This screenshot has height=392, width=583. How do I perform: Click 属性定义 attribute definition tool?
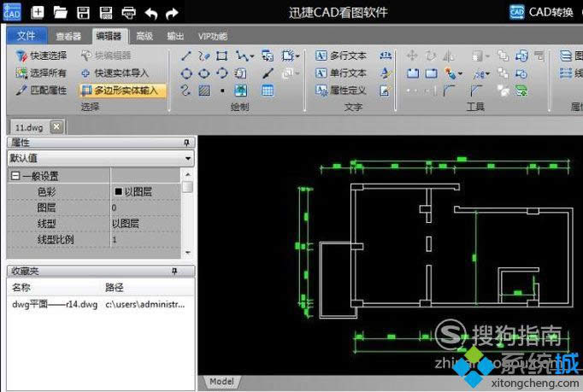point(341,90)
